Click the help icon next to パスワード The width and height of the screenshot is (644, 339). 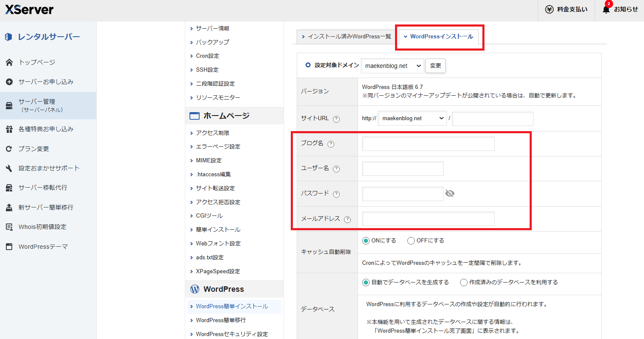click(336, 194)
